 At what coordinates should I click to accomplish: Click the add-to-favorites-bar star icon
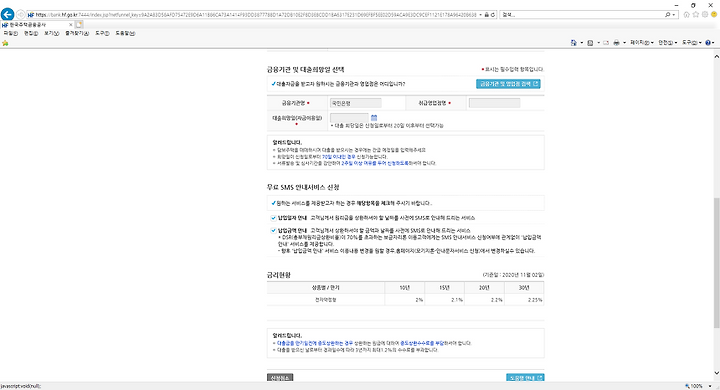5,43
